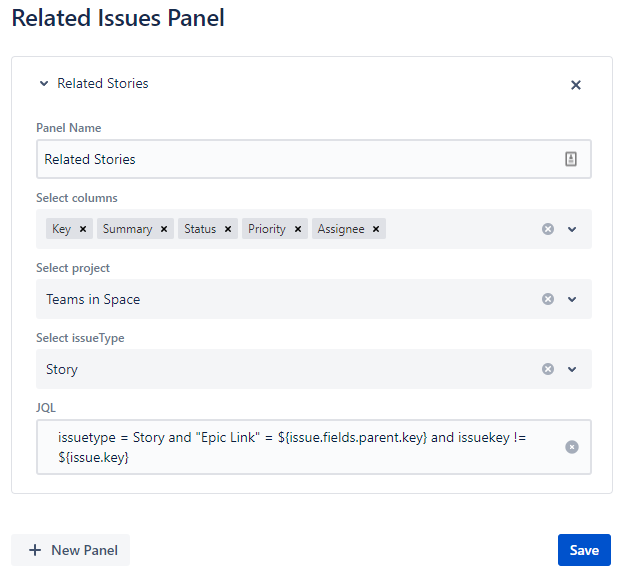Focus the Panel Name input field
The image size is (636, 577).
(x=314, y=159)
